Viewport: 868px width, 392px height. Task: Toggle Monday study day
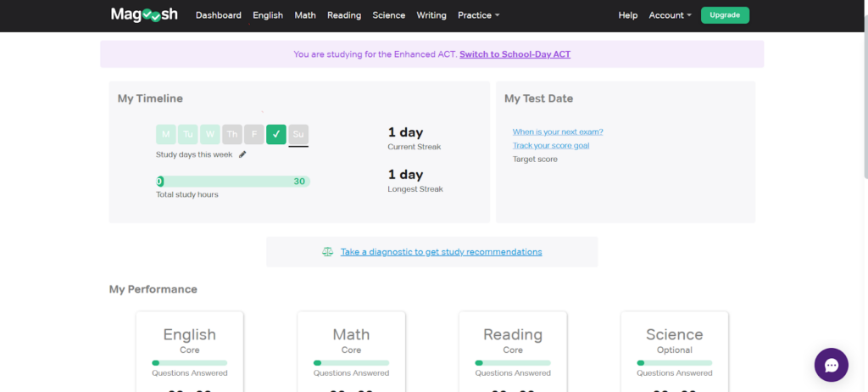(165, 134)
